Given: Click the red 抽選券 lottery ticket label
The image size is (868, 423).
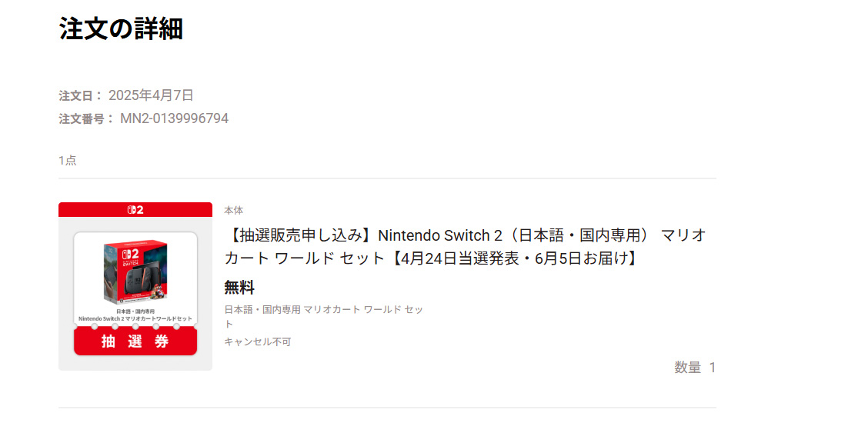Looking at the screenshot, I should tap(135, 341).
